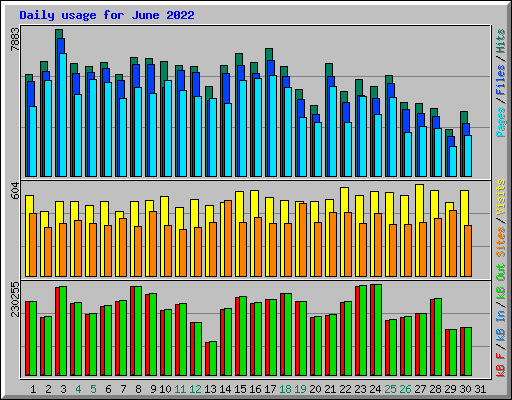Click the 7883 axis value label
Image resolution: width=512 pixels, height=400 pixels.
pyautogui.click(x=15, y=39)
